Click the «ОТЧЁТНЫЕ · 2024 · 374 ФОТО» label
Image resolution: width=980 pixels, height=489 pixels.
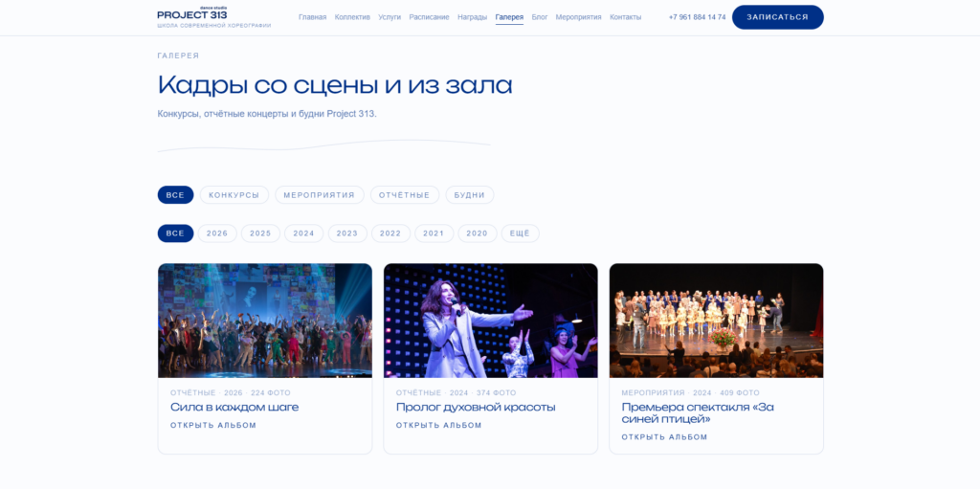pyautogui.click(x=457, y=392)
